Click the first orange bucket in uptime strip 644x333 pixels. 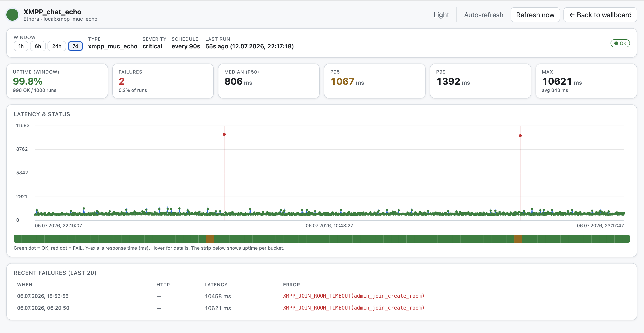210,239
